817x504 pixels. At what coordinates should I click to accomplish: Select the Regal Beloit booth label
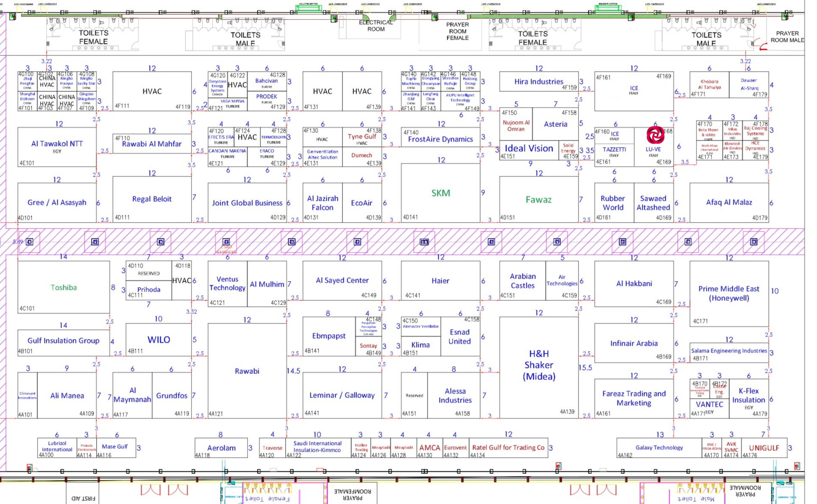(x=152, y=199)
